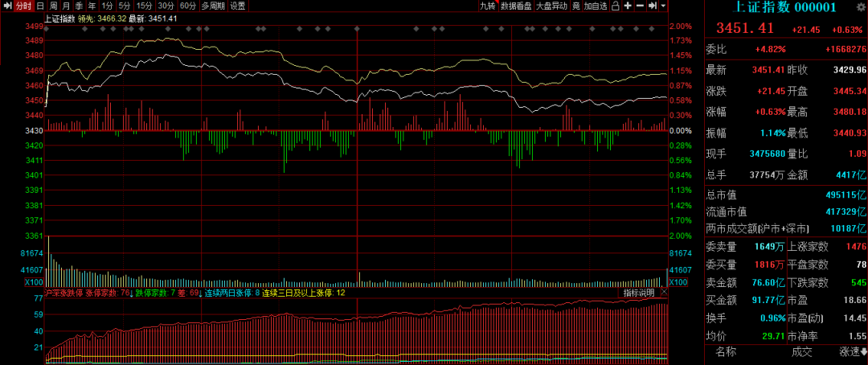The image size is (868, 365).
Task: Select the 分时 intraday tab
Action: (23, 6)
